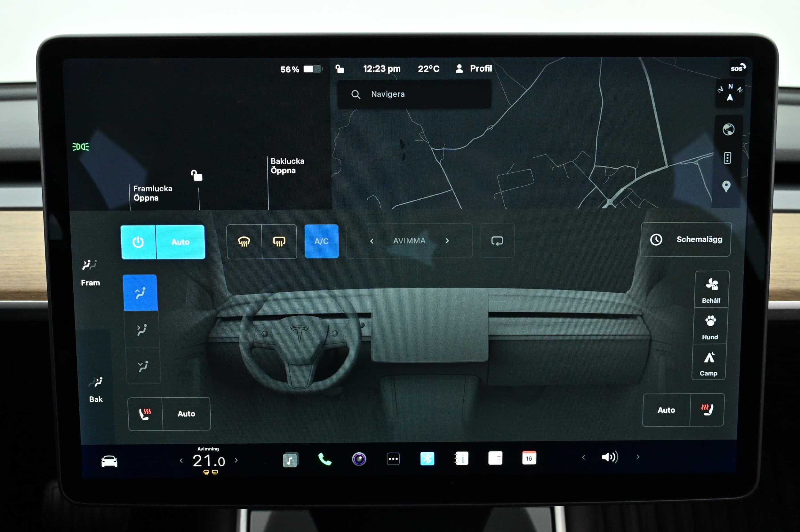Tap the speaker volume icon
This screenshot has width=800, height=532.
(610, 457)
